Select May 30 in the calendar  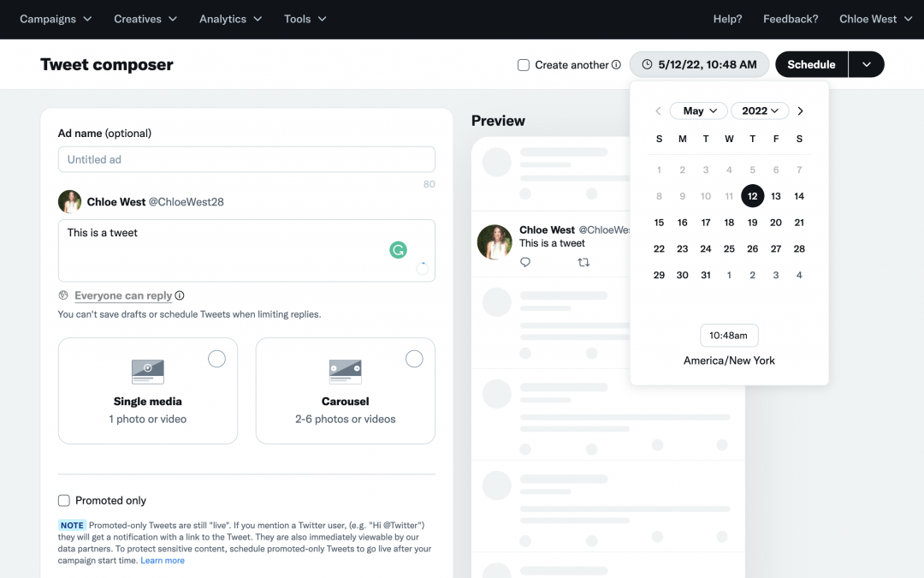tap(683, 275)
